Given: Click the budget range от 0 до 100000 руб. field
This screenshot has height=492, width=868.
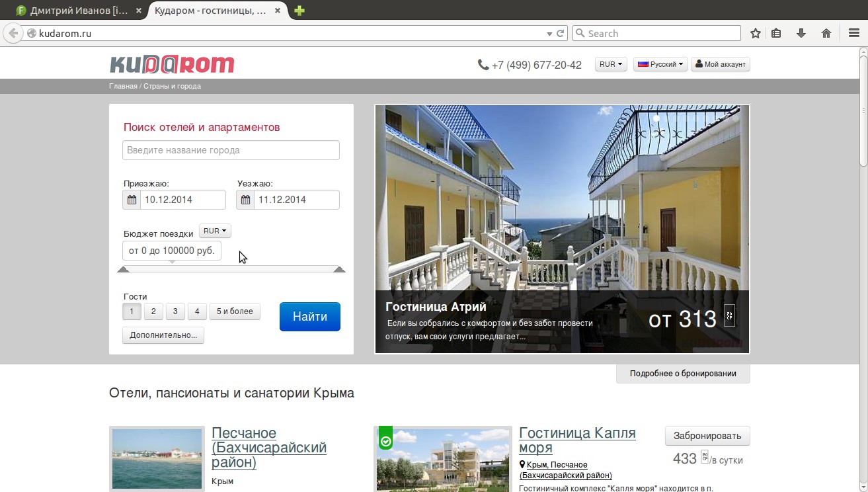Looking at the screenshot, I should 172,251.
